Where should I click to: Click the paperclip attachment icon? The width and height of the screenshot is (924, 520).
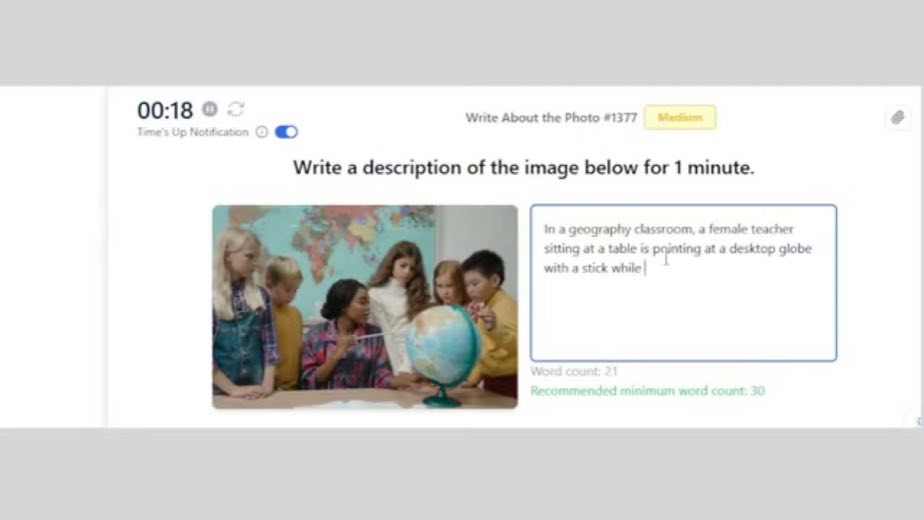(897, 117)
